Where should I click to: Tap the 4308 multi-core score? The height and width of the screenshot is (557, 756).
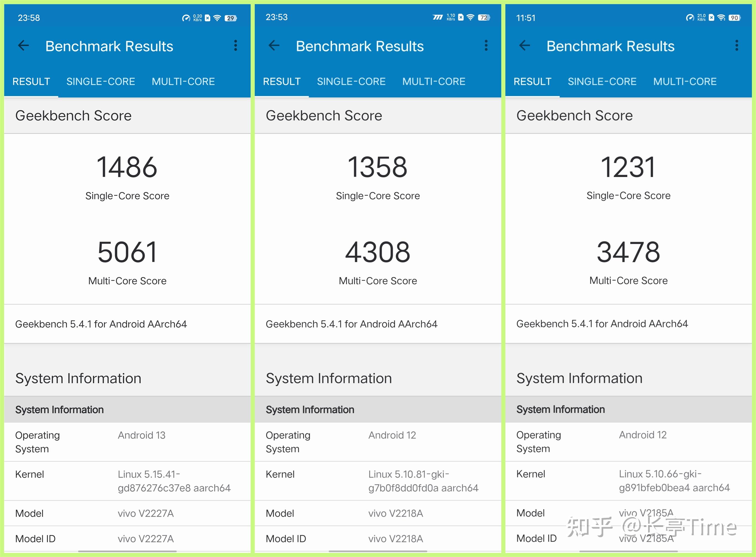click(x=377, y=252)
